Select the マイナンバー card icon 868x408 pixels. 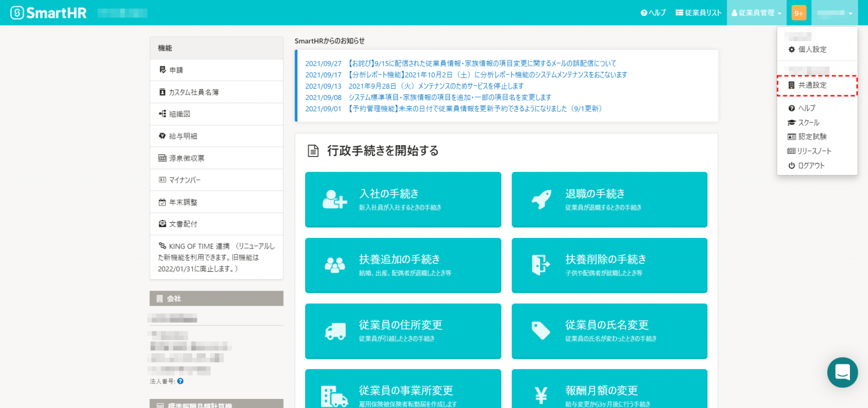(162, 180)
